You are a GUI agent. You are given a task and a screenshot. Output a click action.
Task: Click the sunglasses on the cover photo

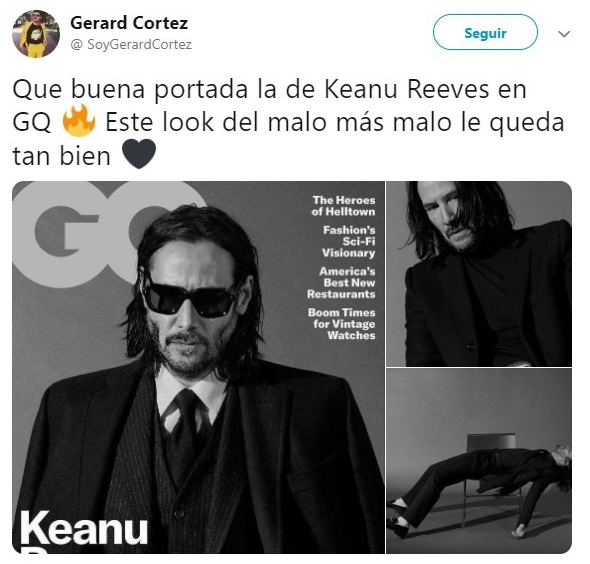click(x=189, y=297)
